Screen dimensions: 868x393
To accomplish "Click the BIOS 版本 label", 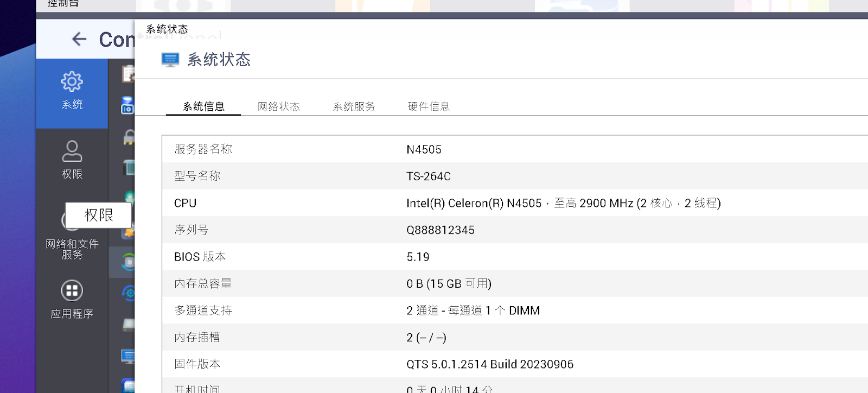I will pyautogui.click(x=200, y=257).
